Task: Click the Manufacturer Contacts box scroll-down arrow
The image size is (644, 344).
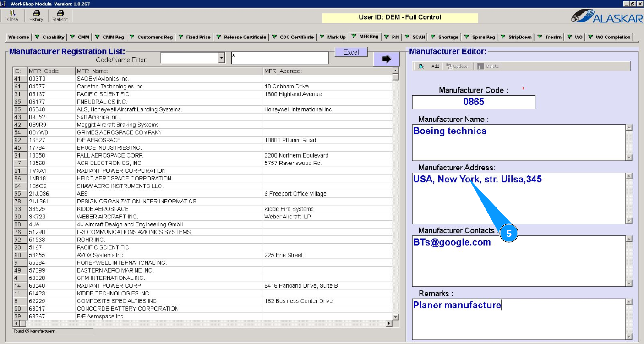Action: (629, 284)
